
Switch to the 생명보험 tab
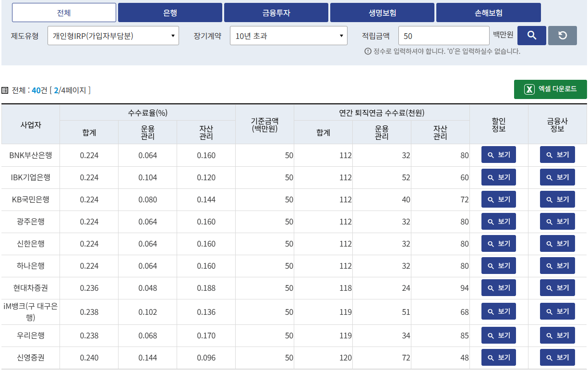[x=382, y=12]
